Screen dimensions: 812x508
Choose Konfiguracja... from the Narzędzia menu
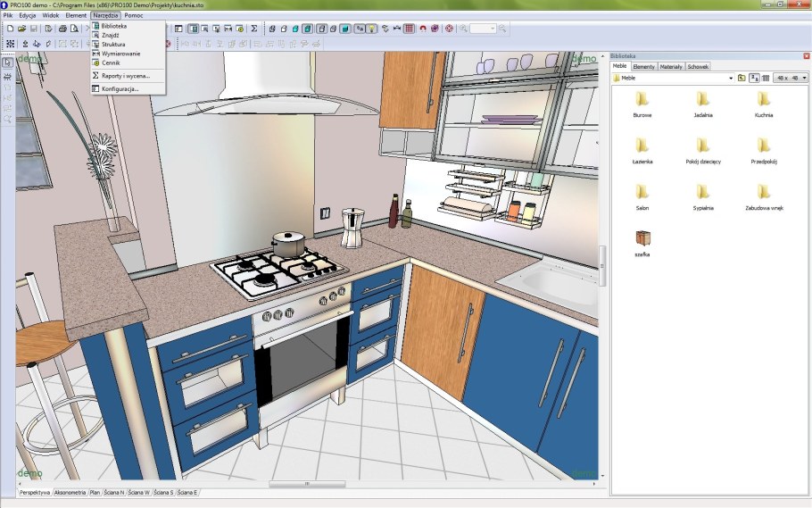(120, 89)
